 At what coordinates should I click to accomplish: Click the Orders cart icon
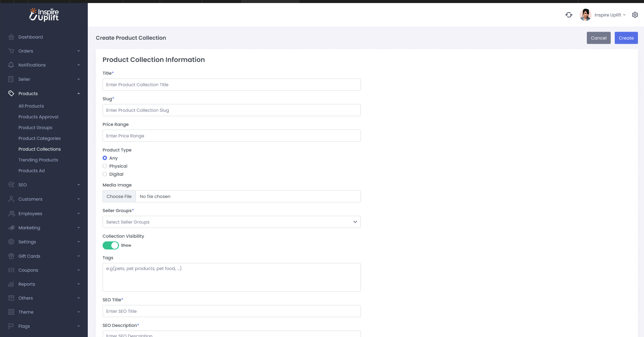pos(11,51)
